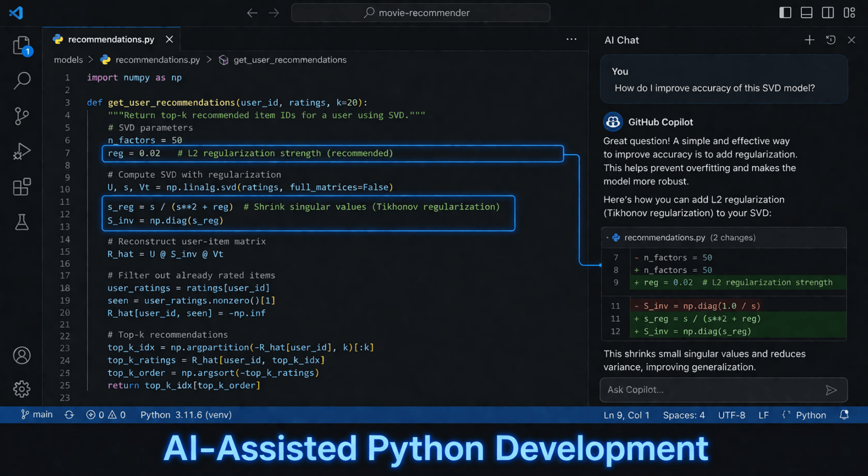
Task: Open the Explorer view in activity bar
Action: pos(21,46)
